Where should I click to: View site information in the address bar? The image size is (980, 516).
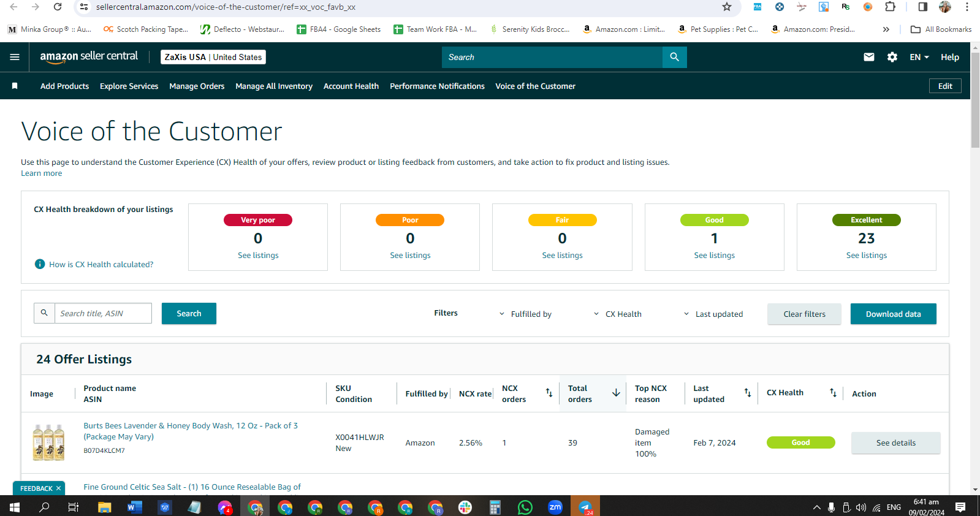(x=84, y=7)
